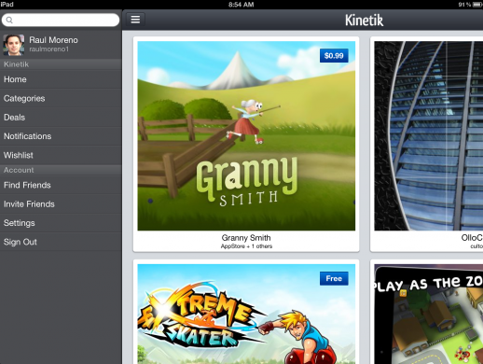Click the raulmoreno1 username text
Screen dimensions: 483x364
click(49, 49)
